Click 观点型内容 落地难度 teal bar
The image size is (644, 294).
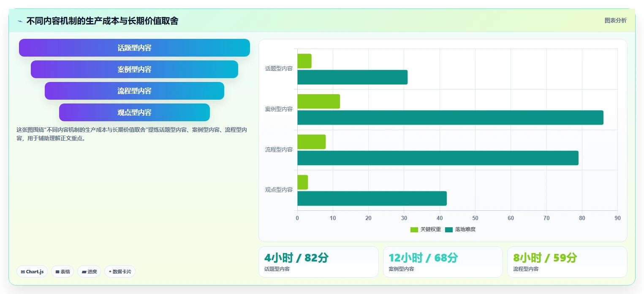coord(372,199)
